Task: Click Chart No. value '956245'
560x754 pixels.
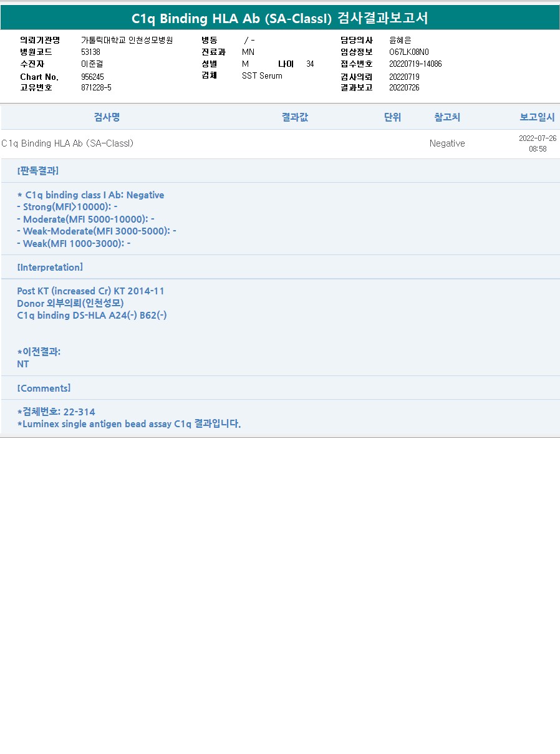Action: (x=92, y=76)
